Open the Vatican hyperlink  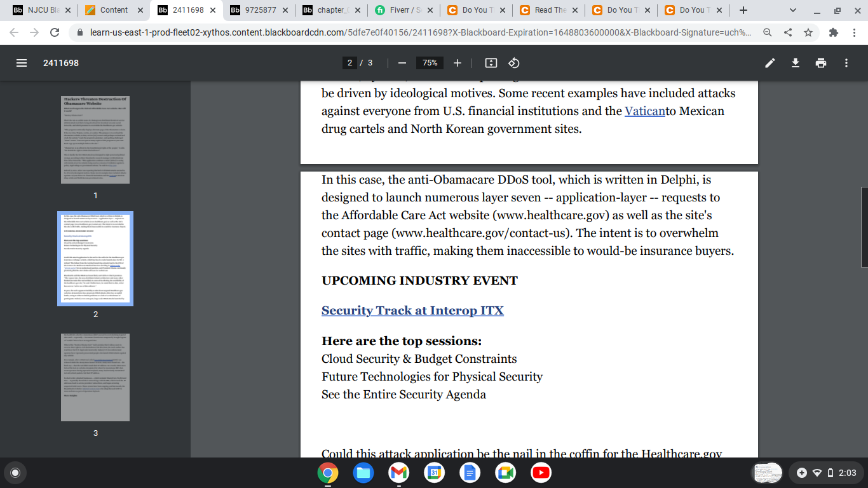tap(644, 111)
